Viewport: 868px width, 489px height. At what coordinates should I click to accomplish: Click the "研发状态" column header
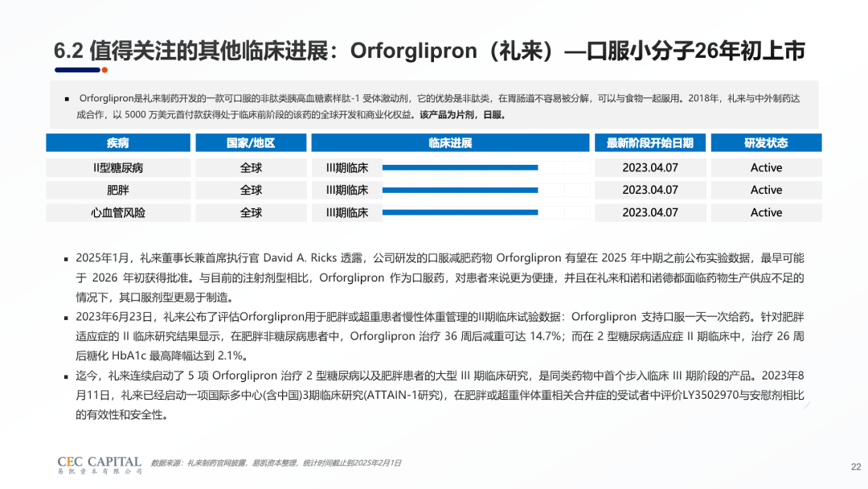[766, 143]
